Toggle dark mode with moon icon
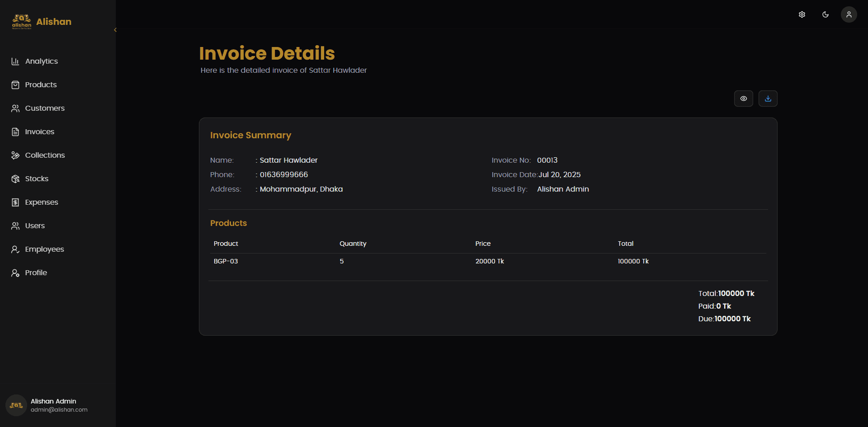 click(x=826, y=14)
